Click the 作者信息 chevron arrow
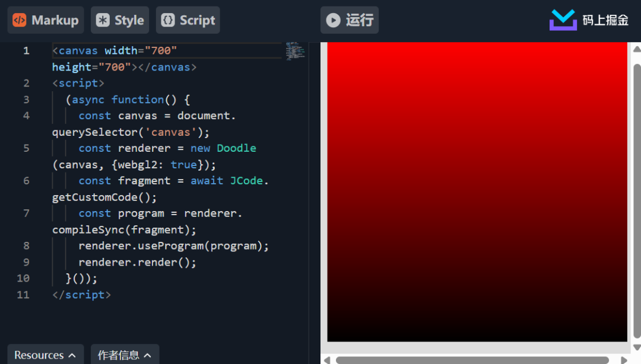This screenshot has width=641, height=364. pos(148,356)
